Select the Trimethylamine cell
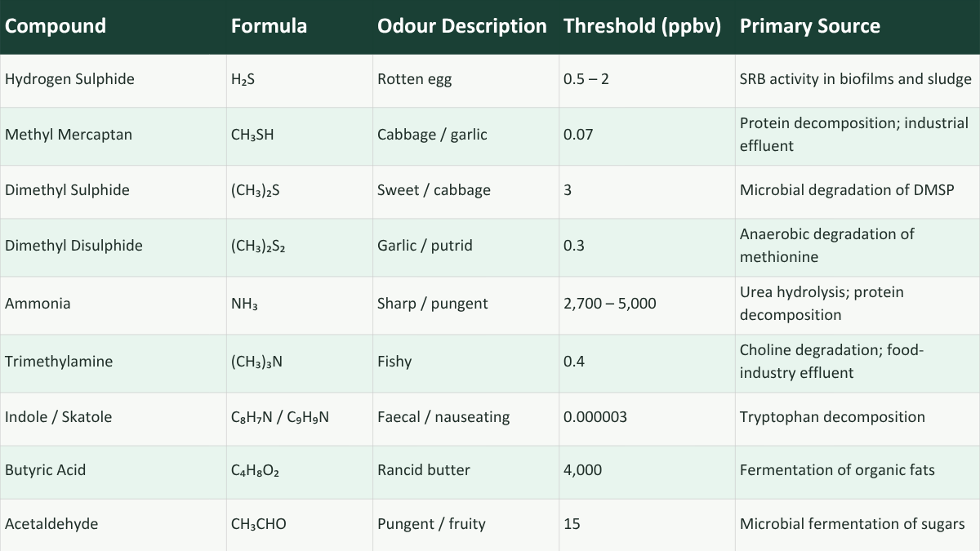The width and height of the screenshot is (980, 551). pos(59,362)
